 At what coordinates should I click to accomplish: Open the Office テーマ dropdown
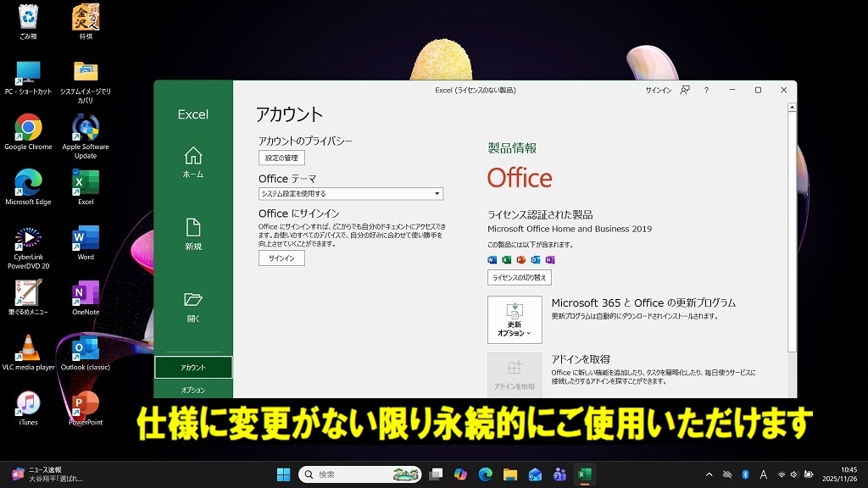click(x=351, y=194)
